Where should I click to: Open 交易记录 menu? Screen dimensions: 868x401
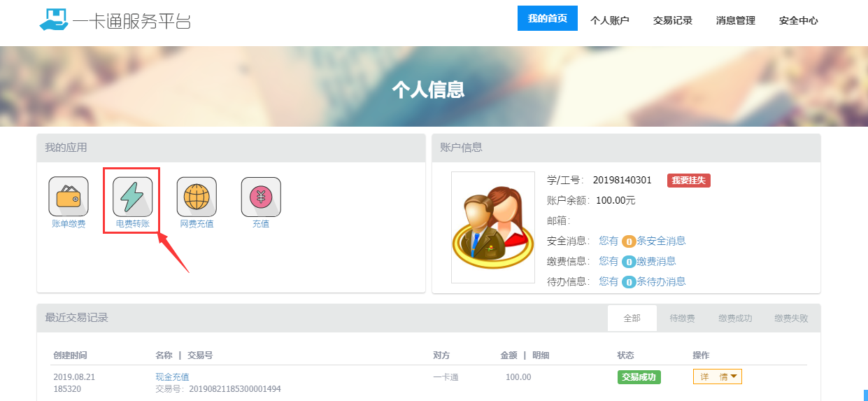pos(673,20)
